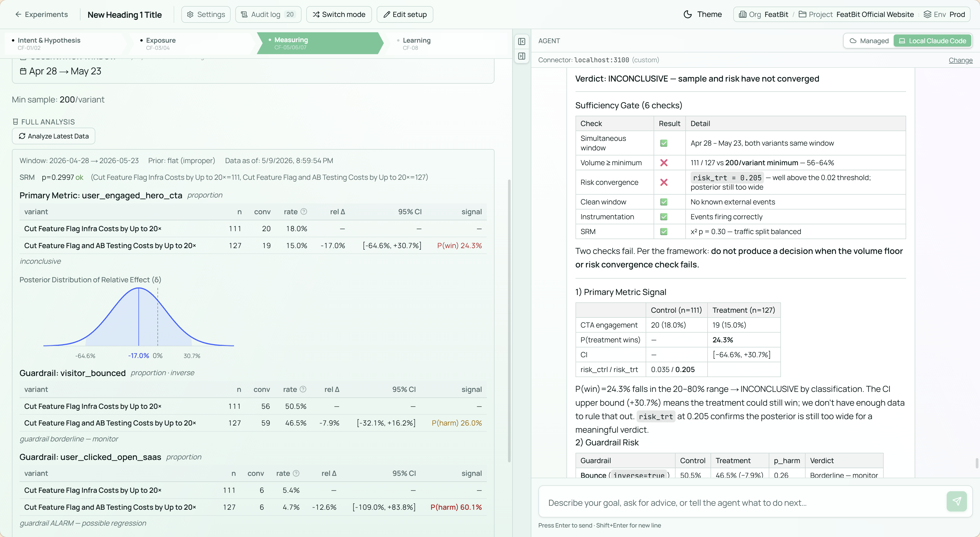Screen dimensions: 980x537
Task: Open the Env Prod selector
Action: click(x=944, y=15)
